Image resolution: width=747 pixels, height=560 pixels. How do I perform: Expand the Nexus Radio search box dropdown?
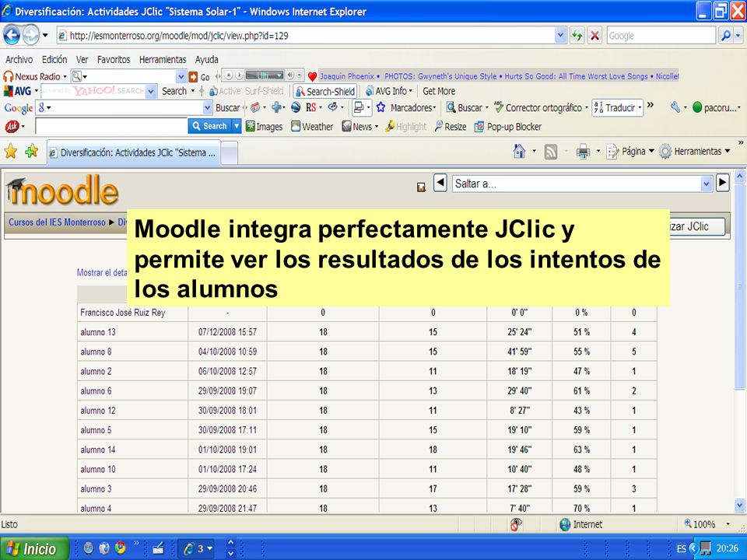(181, 77)
